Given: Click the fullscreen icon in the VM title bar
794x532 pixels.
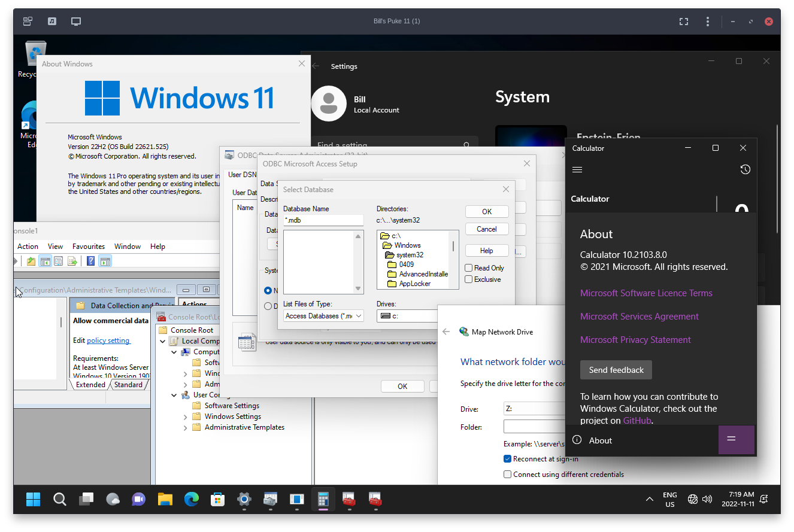Looking at the screenshot, I should [684, 22].
